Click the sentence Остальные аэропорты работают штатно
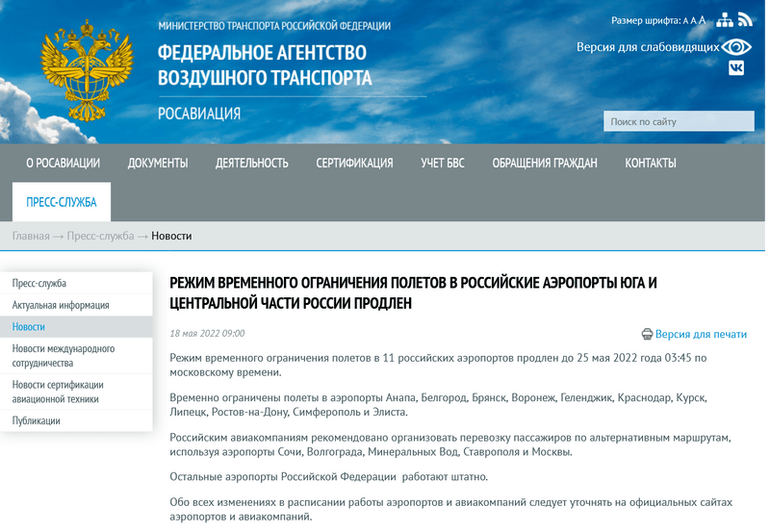This screenshot has height=532, width=770. coord(329,476)
